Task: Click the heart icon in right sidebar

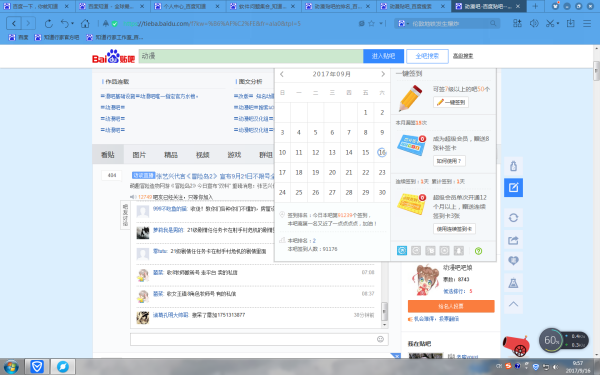Action: 514,261
